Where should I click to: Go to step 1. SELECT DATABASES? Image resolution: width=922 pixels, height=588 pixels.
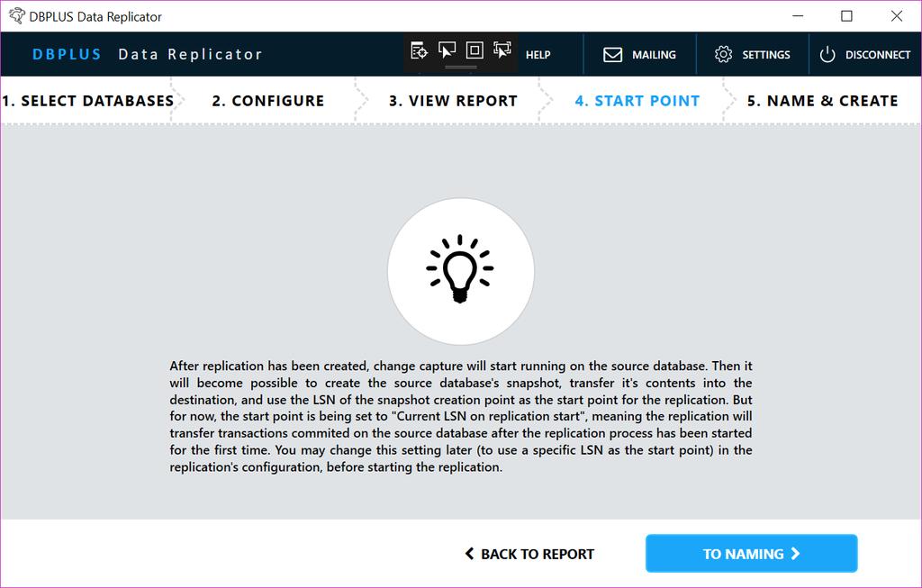(x=87, y=101)
